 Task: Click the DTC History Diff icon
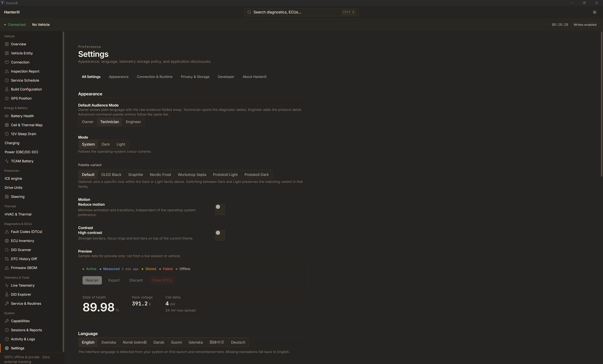(x=7, y=259)
